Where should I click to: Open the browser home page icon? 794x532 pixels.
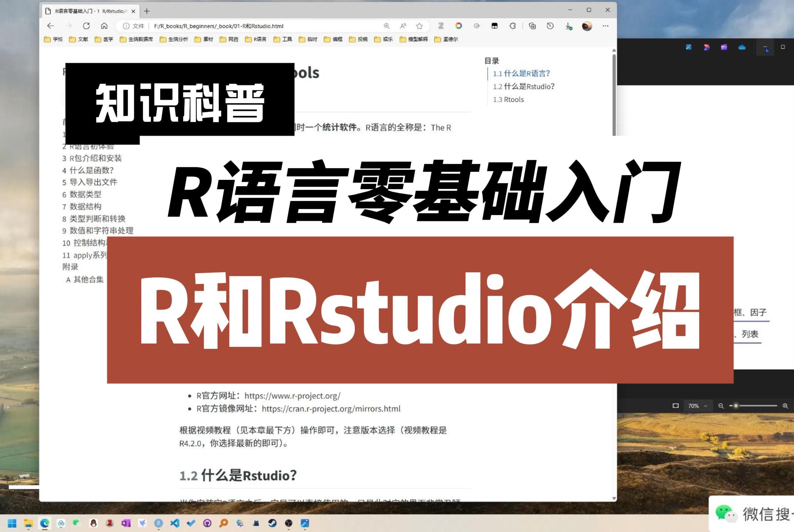(x=104, y=26)
